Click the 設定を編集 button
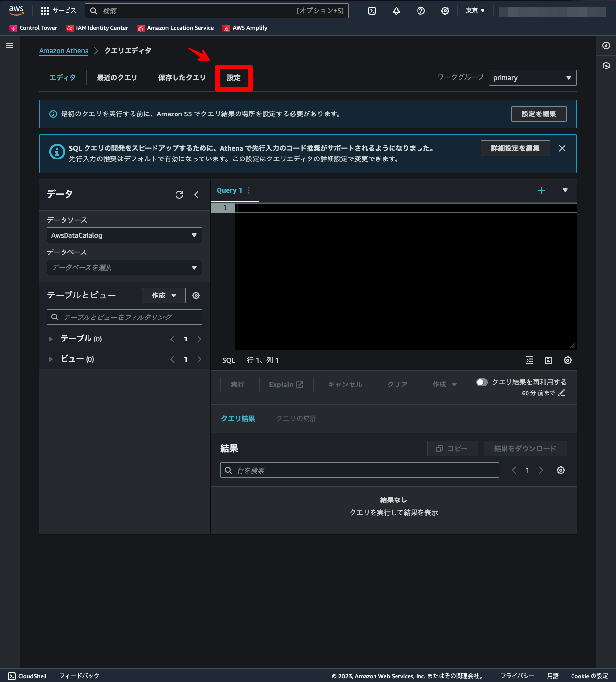616x682 pixels. tap(539, 114)
